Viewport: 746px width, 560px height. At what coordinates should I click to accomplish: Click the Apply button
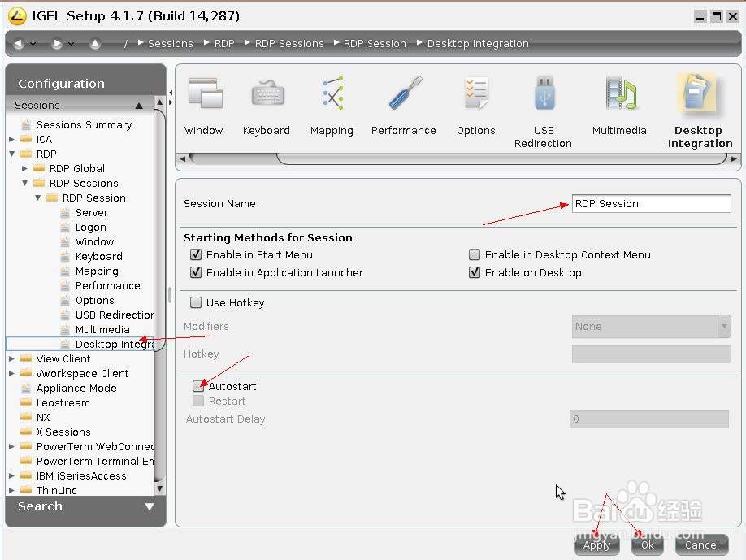[596, 545]
